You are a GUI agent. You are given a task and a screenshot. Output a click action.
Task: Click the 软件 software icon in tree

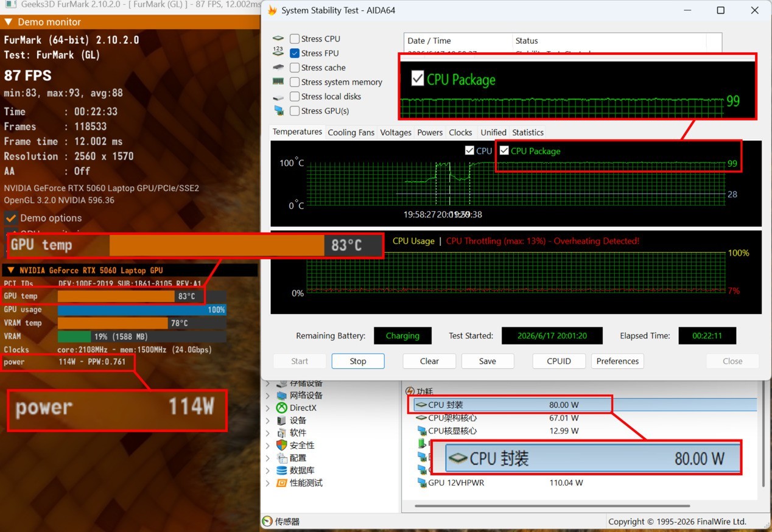[281, 433]
